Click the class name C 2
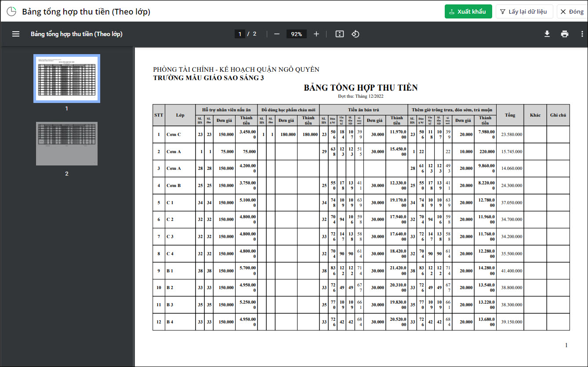Image resolution: width=588 pixels, height=367 pixels. (x=170, y=219)
